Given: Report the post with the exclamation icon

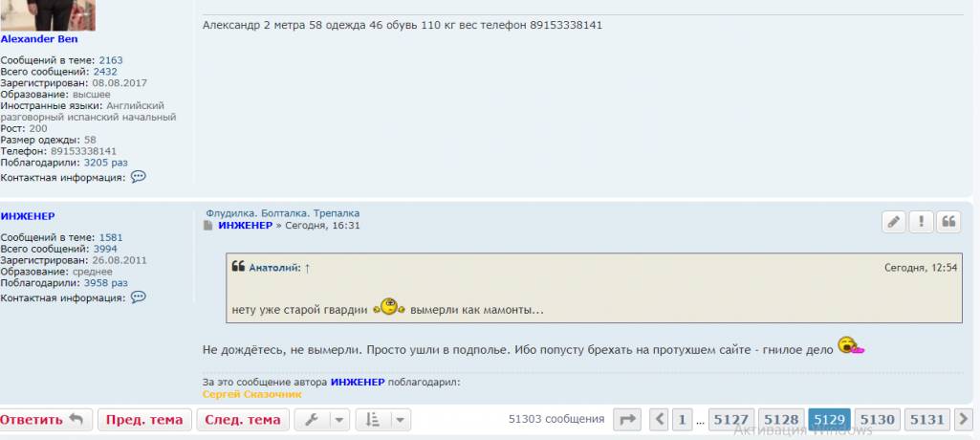Looking at the screenshot, I should tap(922, 222).
